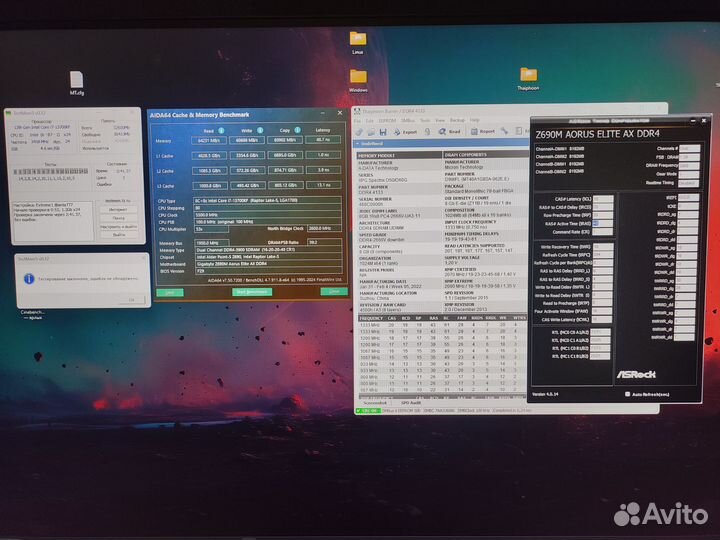Click the Motherboard field in AIDA64

[x=268, y=264]
